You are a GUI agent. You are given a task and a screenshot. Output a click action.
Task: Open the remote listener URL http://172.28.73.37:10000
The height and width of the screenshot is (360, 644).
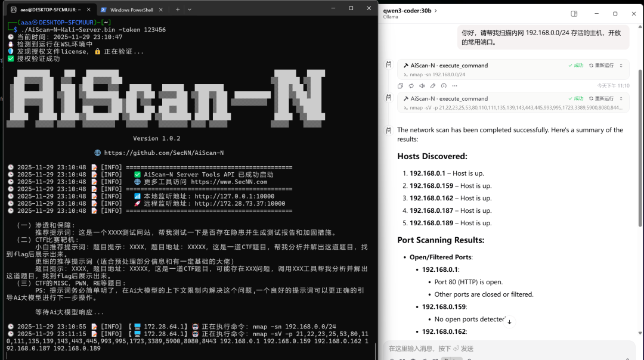[240, 204]
